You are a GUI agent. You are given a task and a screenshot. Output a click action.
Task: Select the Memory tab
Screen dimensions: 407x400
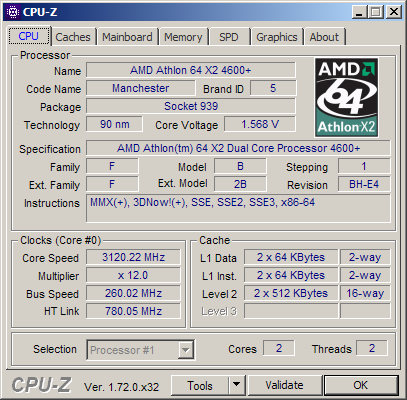[x=183, y=37]
